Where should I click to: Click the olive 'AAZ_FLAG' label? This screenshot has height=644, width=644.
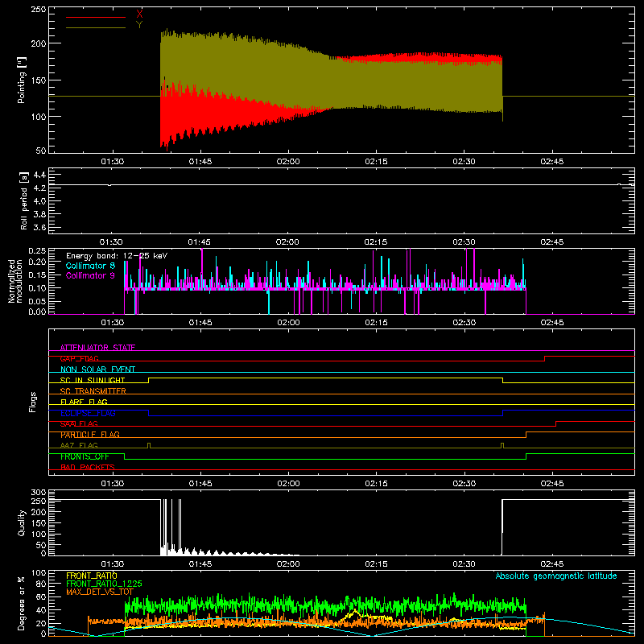point(79,446)
